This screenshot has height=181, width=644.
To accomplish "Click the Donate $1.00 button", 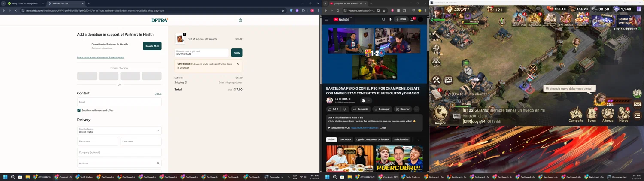I will [x=152, y=46].
